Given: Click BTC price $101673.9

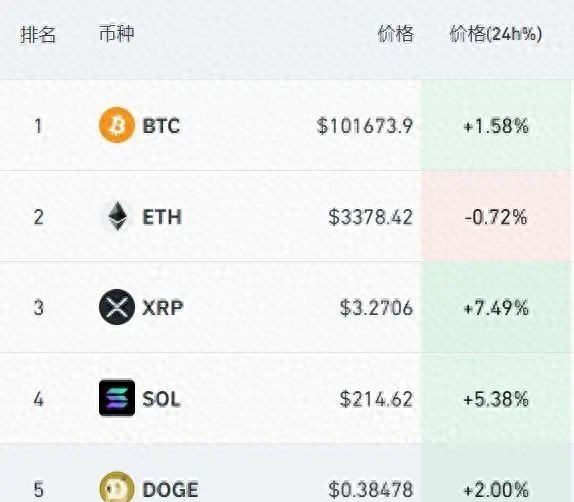Looking at the screenshot, I should pos(365,126).
